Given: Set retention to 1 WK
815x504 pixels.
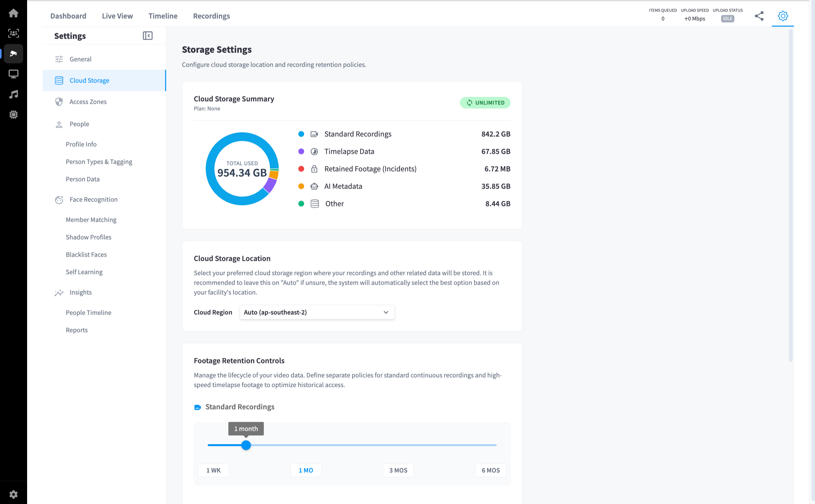Looking at the screenshot, I should point(213,470).
